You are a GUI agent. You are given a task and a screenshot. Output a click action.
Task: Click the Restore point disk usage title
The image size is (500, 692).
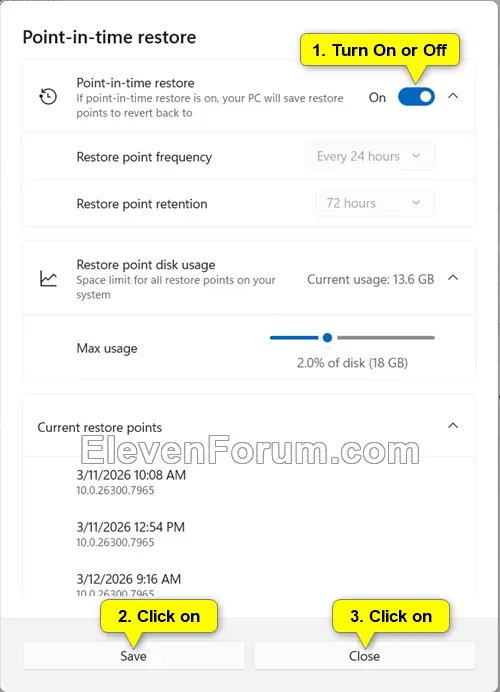[146, 265]
